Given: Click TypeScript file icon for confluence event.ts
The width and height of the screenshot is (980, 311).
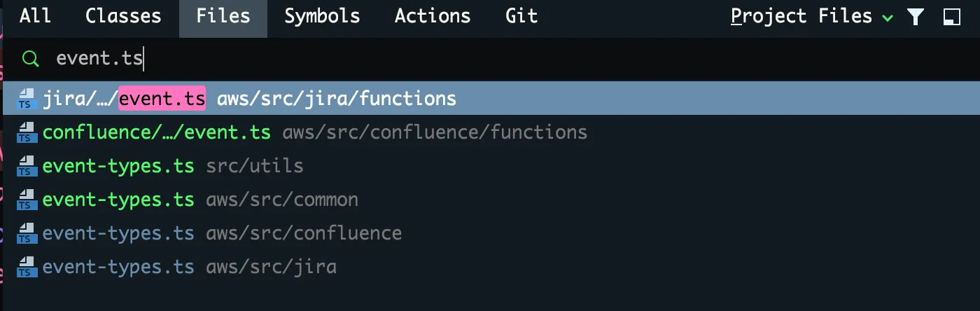Looking at the screenshot, I should point(27,132).
